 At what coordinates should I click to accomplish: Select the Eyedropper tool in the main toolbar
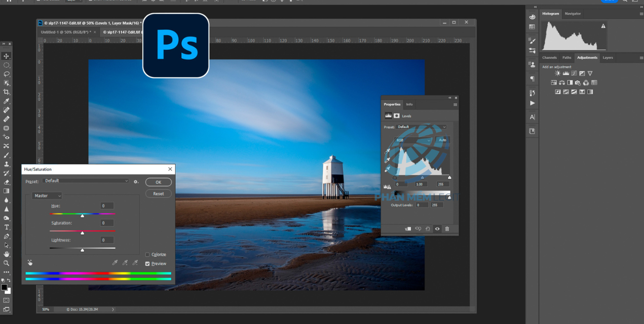click(x=6, y=101)
